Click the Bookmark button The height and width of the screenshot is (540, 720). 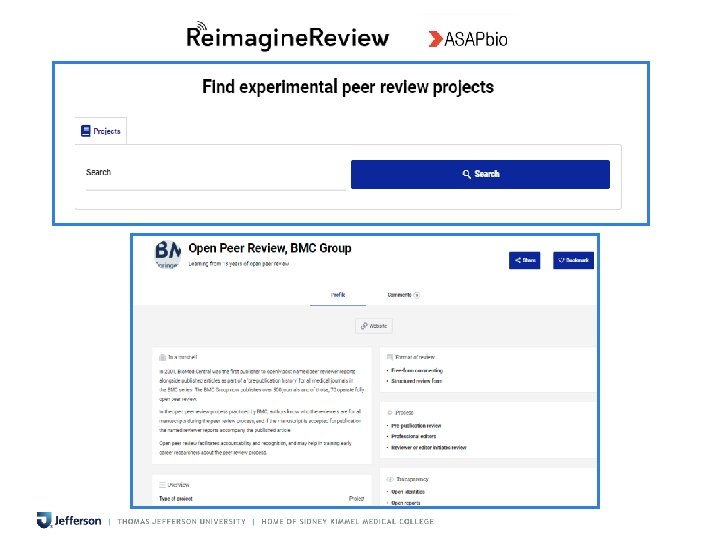573,260
